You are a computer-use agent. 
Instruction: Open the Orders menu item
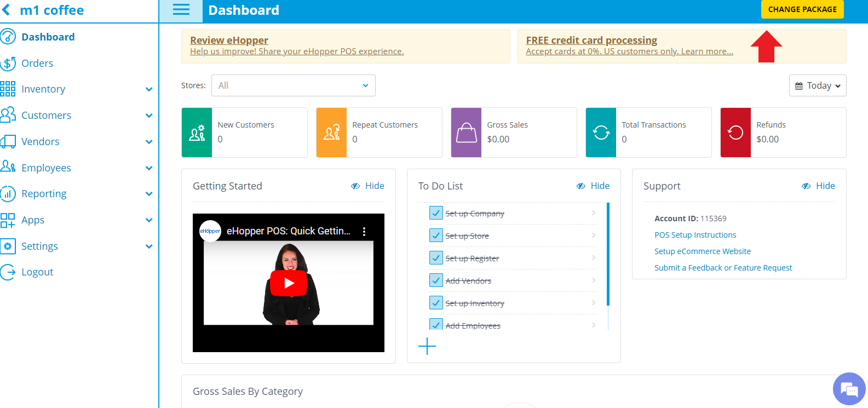click(37, 63)
